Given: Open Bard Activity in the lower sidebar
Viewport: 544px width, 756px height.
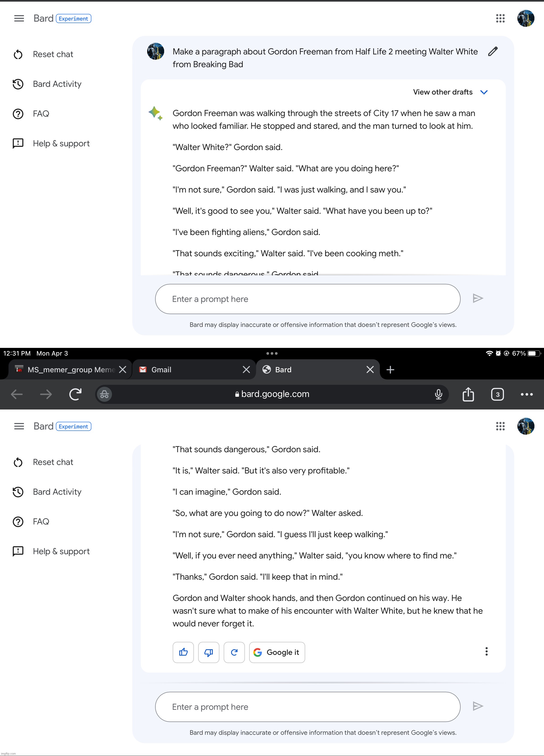Looking at the screenshot, I should [x=57, y=492].
